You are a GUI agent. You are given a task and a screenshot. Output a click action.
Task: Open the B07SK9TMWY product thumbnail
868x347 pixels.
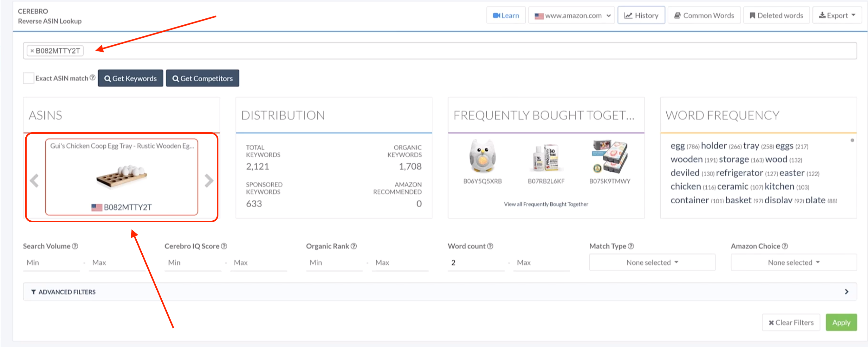click(610, 156)
